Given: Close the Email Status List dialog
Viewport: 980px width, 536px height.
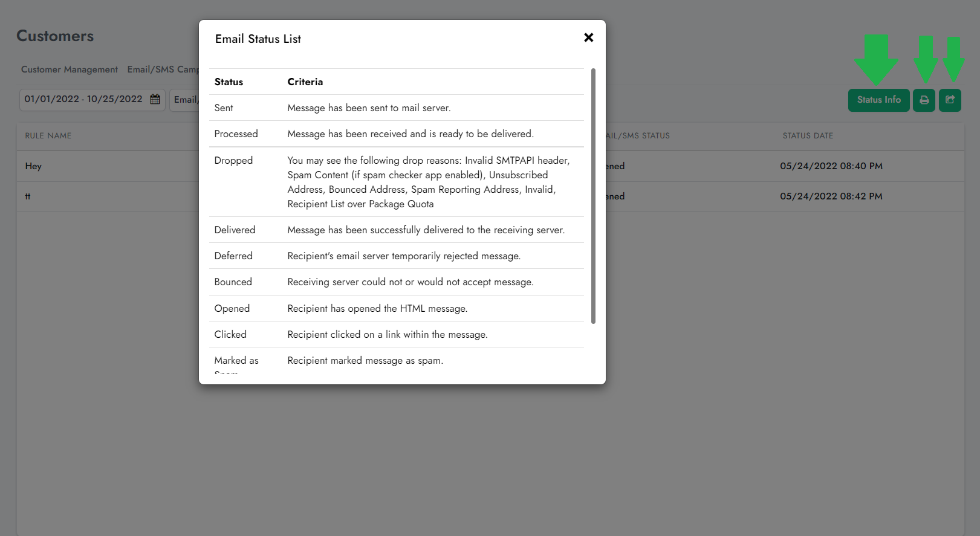Looking at the screenshot, I should tap(588, 37).
